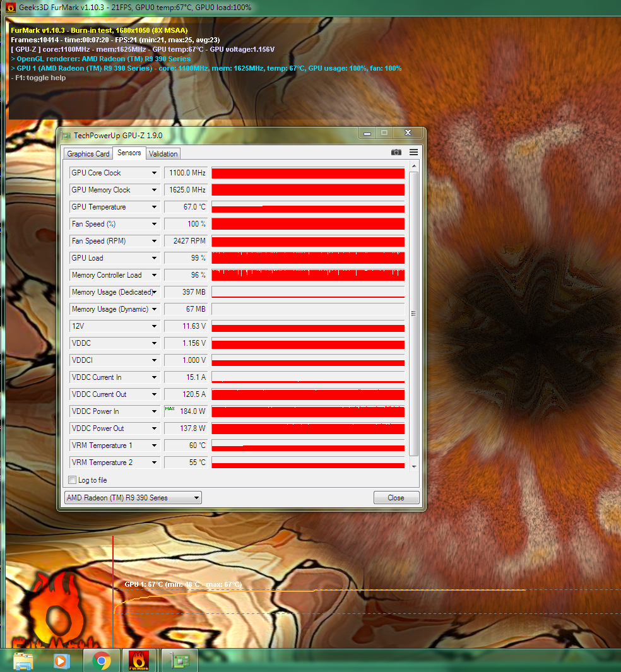Click the GPU-Z screenshot camera icon
The height and width of the screenshot is (672, 621).
(x=396, y=152)
